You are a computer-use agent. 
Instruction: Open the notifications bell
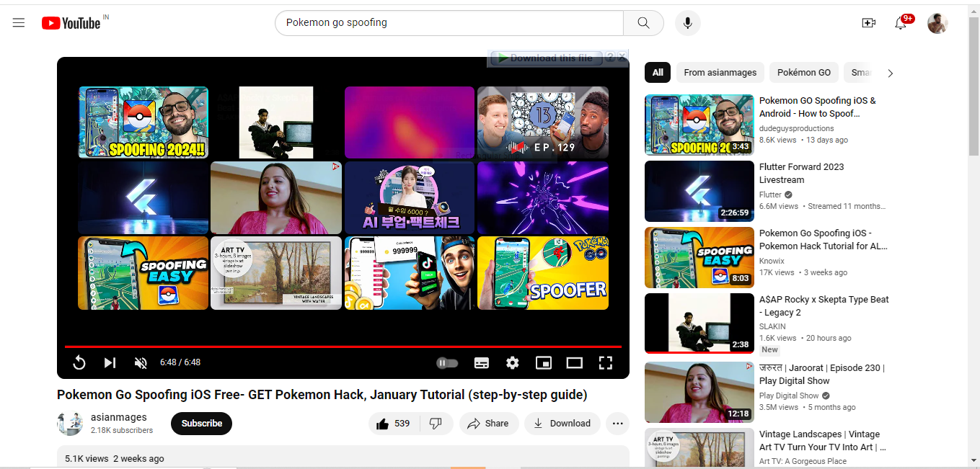(x=901, y=23)
